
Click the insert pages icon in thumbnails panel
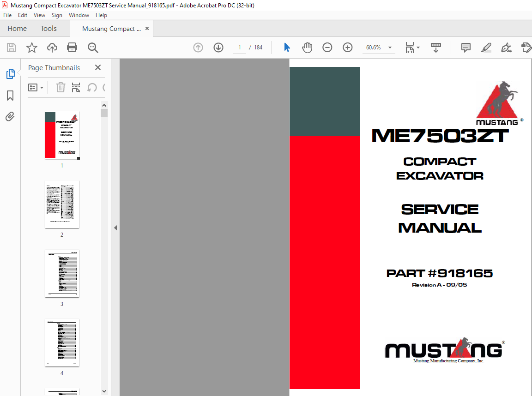point(76,88)
